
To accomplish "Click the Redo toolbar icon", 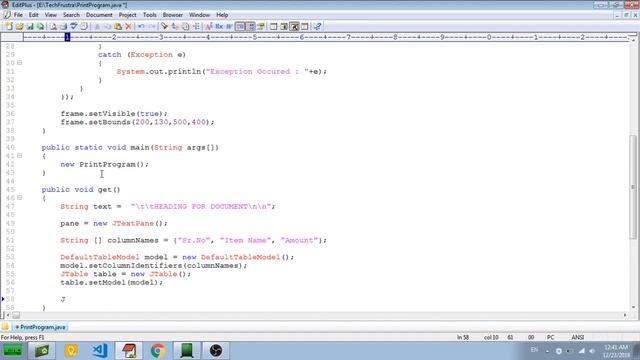I will click(x=152, y=27).
